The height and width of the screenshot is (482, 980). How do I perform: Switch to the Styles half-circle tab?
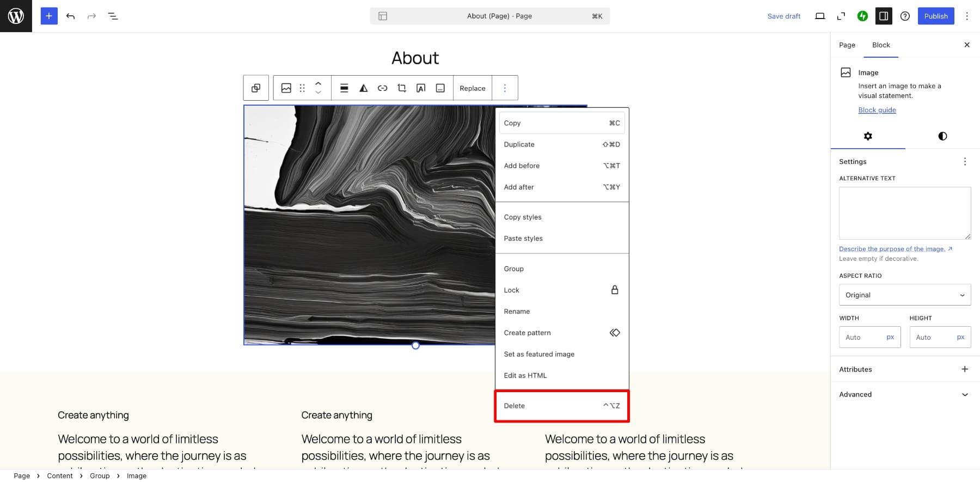tap(942, 136)
